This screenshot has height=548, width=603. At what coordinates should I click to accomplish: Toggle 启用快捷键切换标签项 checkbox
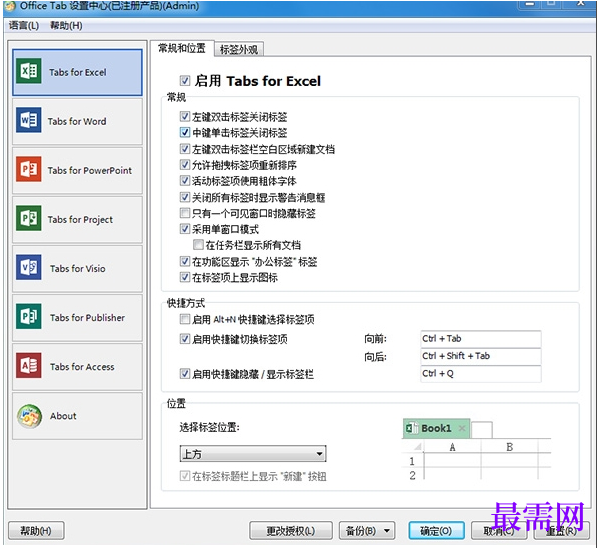pos(185,339)
